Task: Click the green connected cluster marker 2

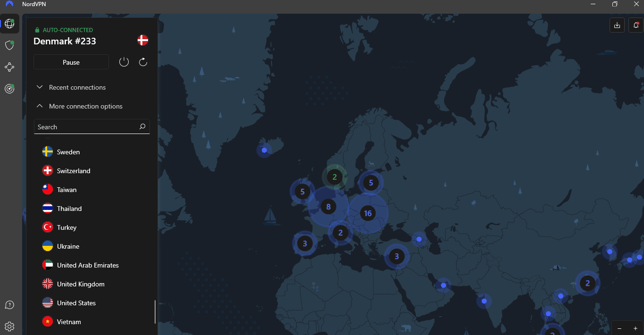Action: coord(334,177)
